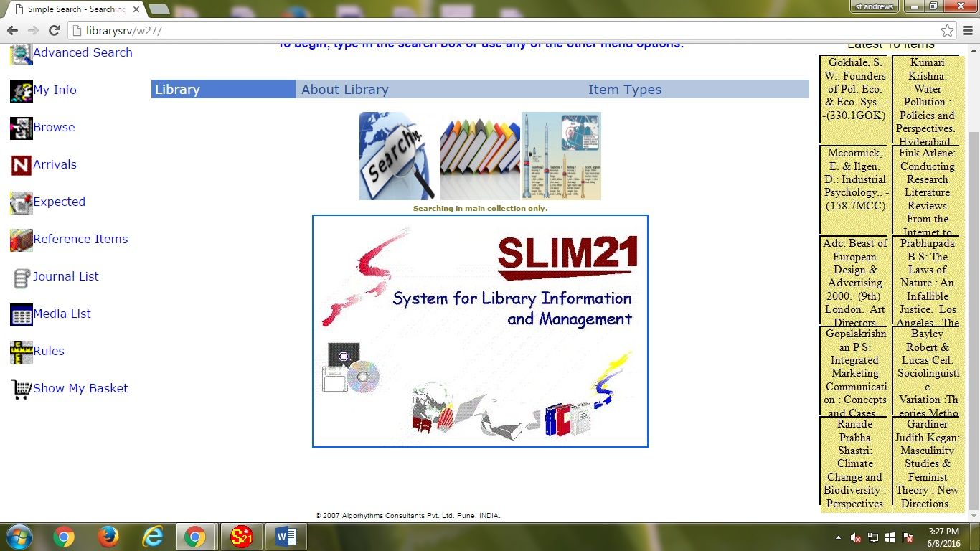Open the Kumari Krishna Water Pollution item
This screenshot has width=980, height=551.
[x=927, y=101]
